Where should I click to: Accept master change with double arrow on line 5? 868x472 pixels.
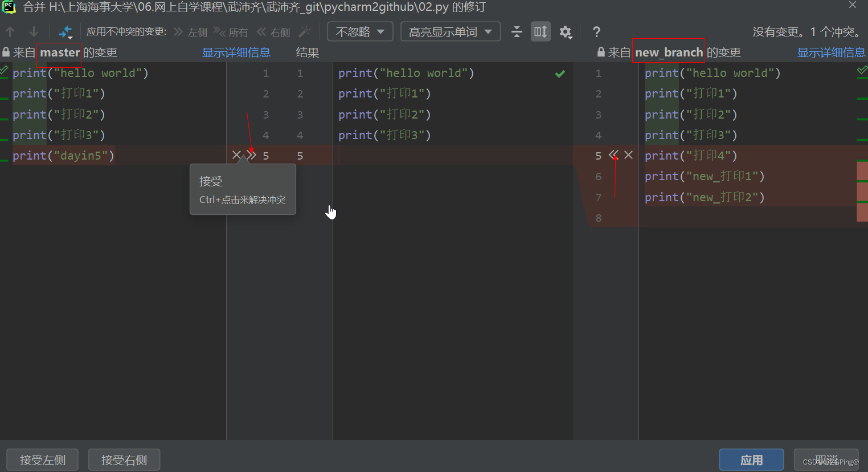252,155
